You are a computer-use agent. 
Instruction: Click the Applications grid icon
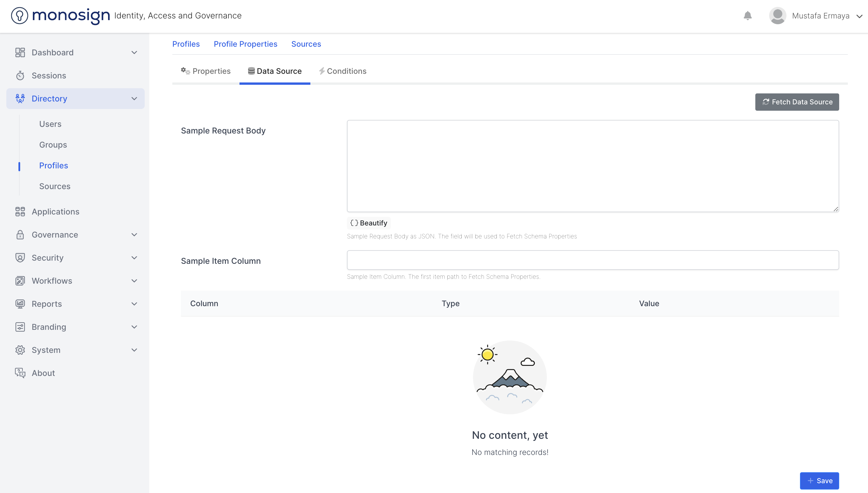point(20,212)
